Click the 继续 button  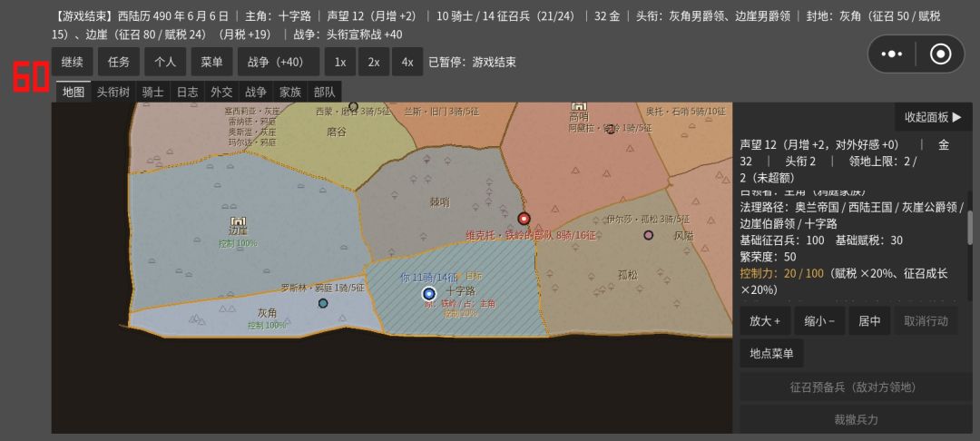pyautogui.click(x=73, y=62)
